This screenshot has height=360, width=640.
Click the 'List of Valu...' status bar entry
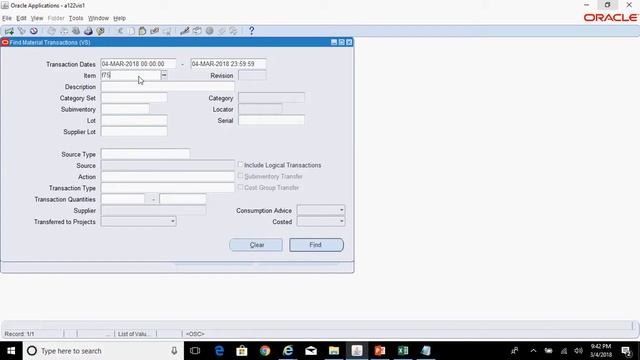(x=133, y=334)
